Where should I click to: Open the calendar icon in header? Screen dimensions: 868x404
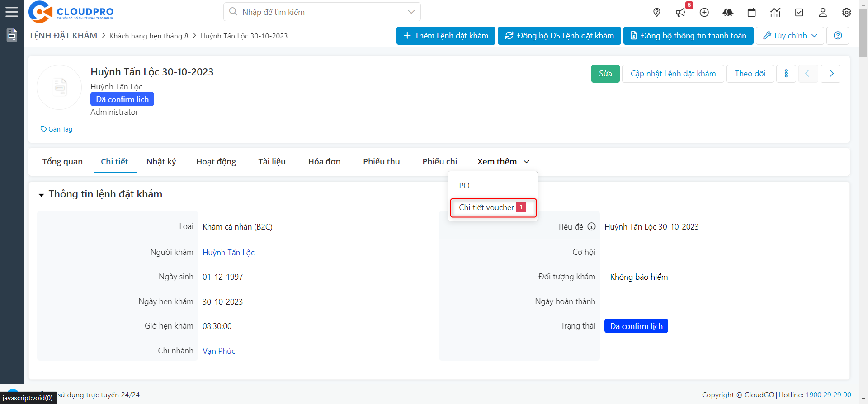752,13
